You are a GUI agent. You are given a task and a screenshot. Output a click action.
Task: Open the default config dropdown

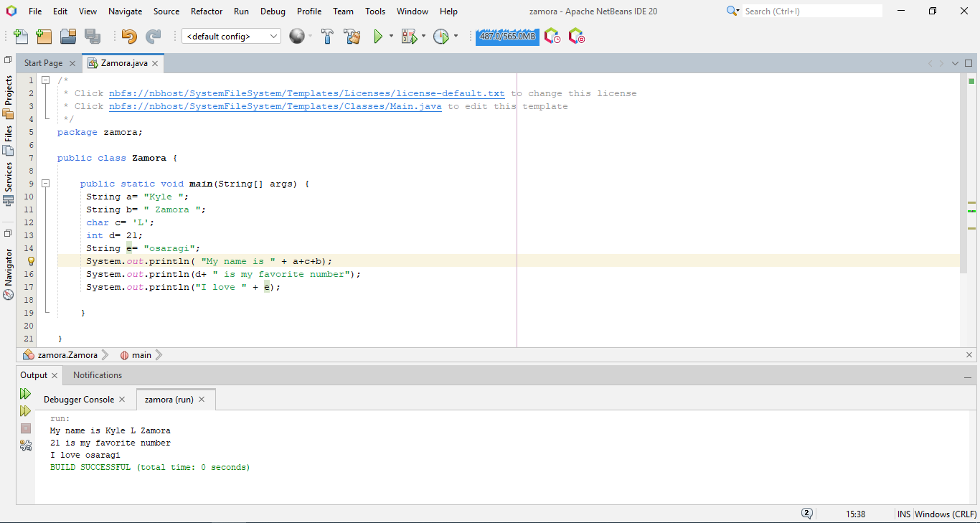231,37
